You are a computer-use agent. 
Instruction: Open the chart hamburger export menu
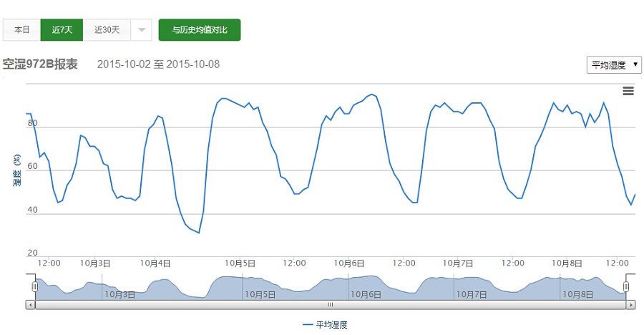[x=628, y=91]
